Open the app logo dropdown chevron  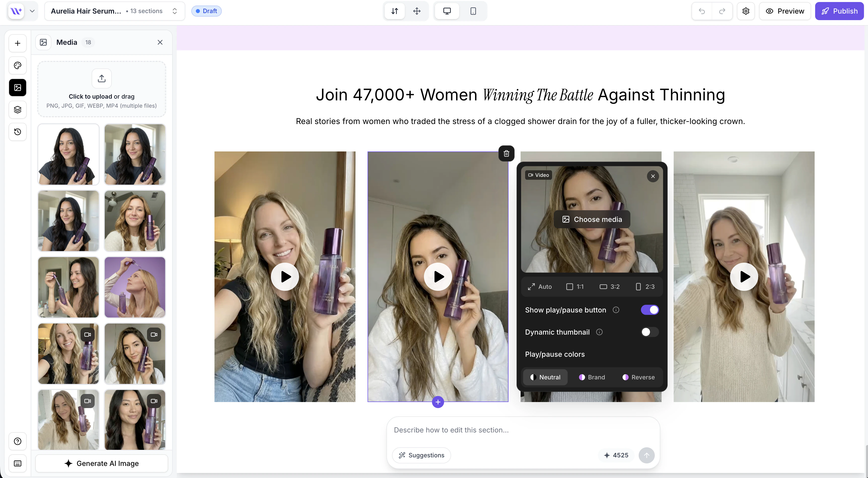tap(32, 11)
